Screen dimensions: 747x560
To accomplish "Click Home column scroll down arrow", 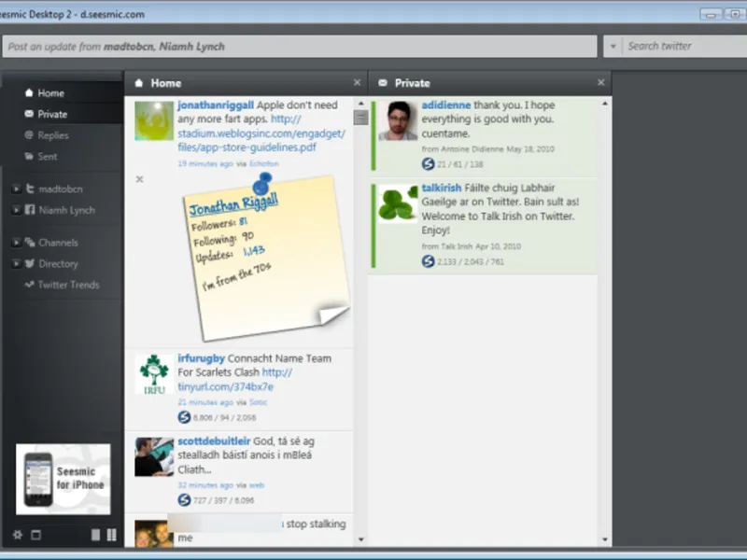I will [360, 539].
